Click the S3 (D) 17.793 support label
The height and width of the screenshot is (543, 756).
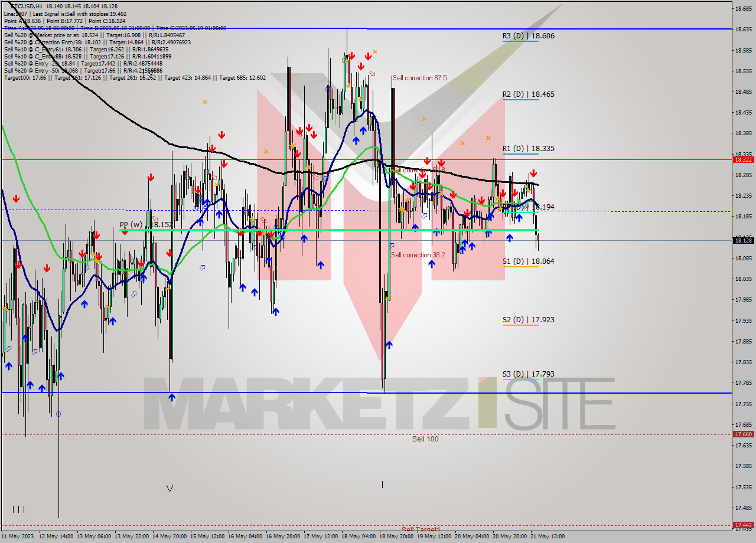click(x=528, y=374)
